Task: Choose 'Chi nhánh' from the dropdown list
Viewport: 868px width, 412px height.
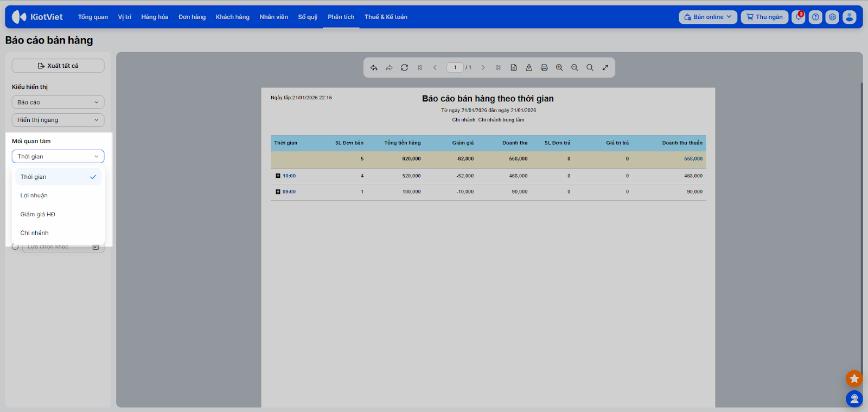Action: (x=35, y=233)
